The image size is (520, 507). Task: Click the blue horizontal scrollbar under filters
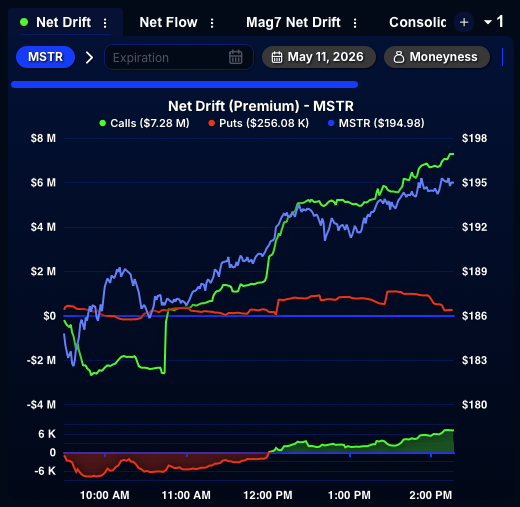tap(184, 84)
